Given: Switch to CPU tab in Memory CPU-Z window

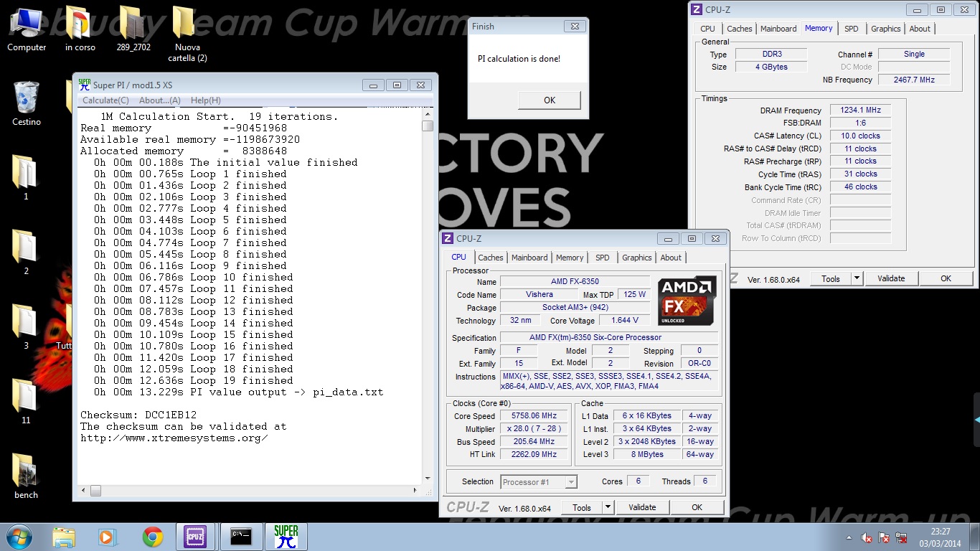Looking at the screenshot, I should (707, 29).
